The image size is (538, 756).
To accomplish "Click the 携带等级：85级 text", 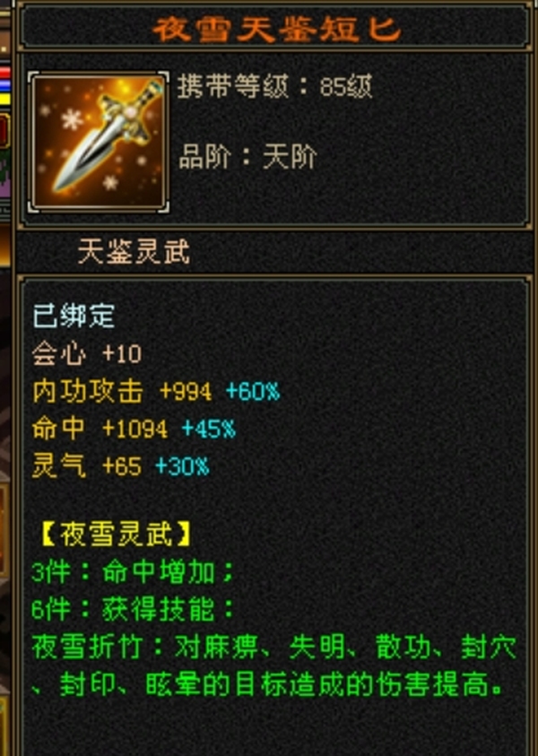I will pos(274,87).
